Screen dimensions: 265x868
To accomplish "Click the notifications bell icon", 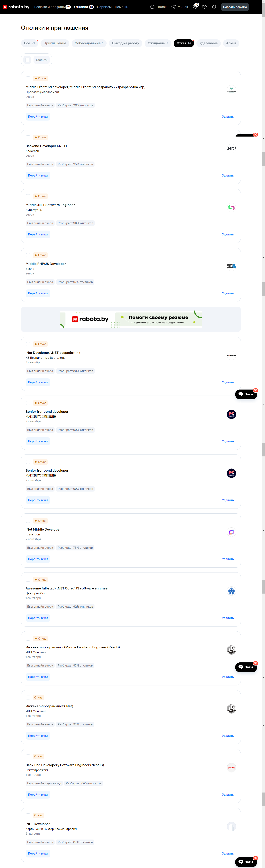I will click(x=214, y=7).
